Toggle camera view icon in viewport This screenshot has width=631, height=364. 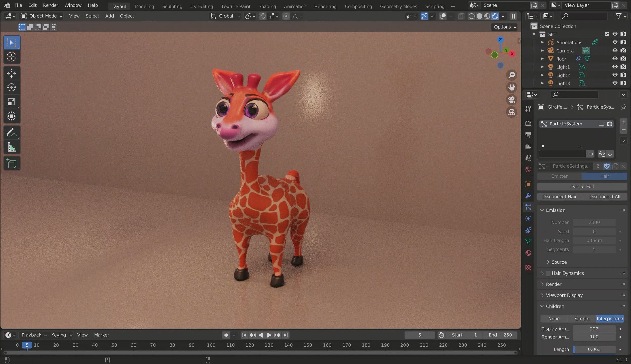[512, 100]
